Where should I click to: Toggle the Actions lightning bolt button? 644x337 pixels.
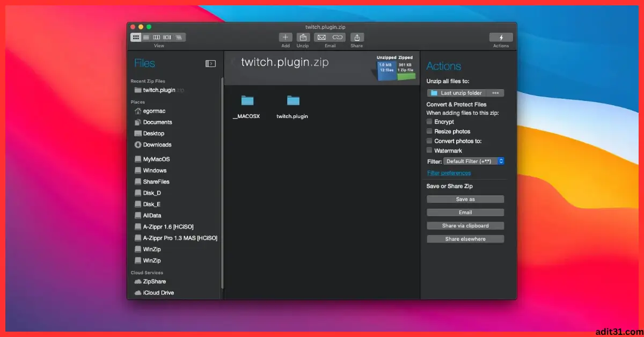tap(501, 37)
